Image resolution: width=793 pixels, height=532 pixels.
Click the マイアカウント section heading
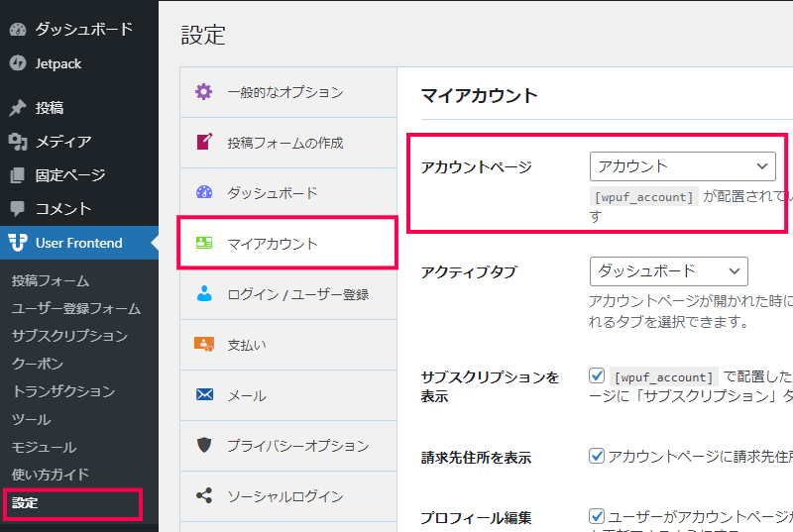click(479, 95)
